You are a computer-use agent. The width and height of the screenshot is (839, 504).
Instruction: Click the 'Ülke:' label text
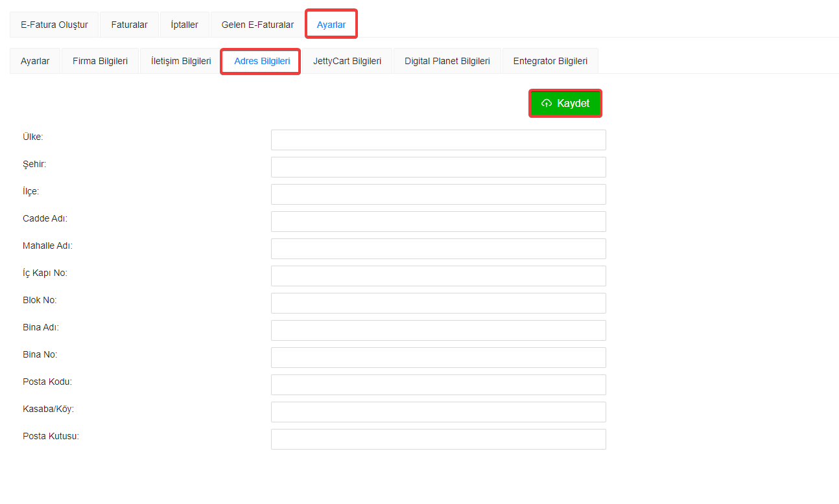tap(32, 137)
